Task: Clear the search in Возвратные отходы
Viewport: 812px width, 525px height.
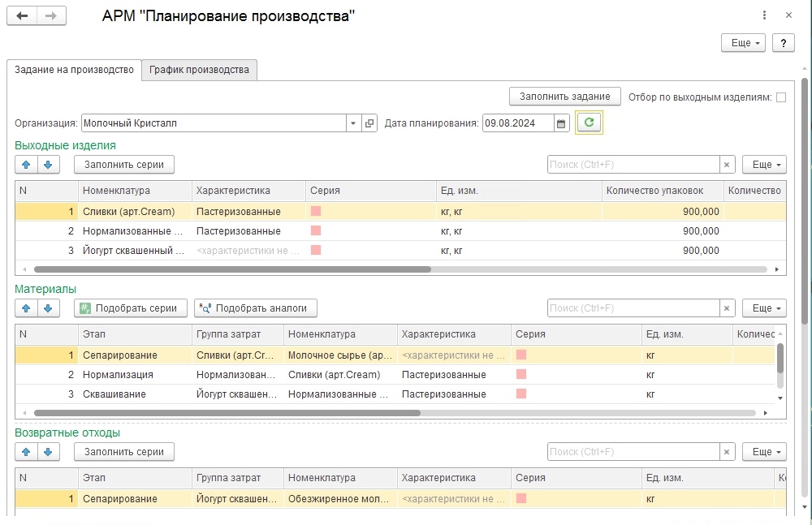Action: click(x=727, y=452)
